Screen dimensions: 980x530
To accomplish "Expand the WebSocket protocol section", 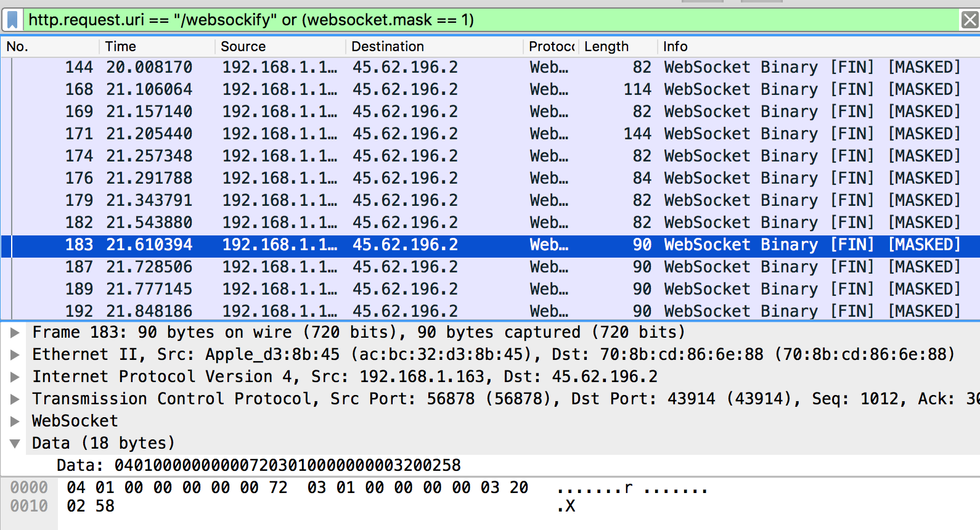I will (15, 422).
